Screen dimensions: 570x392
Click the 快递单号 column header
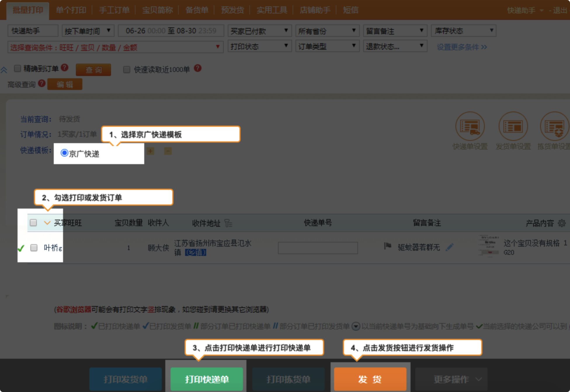pos(318,223)
